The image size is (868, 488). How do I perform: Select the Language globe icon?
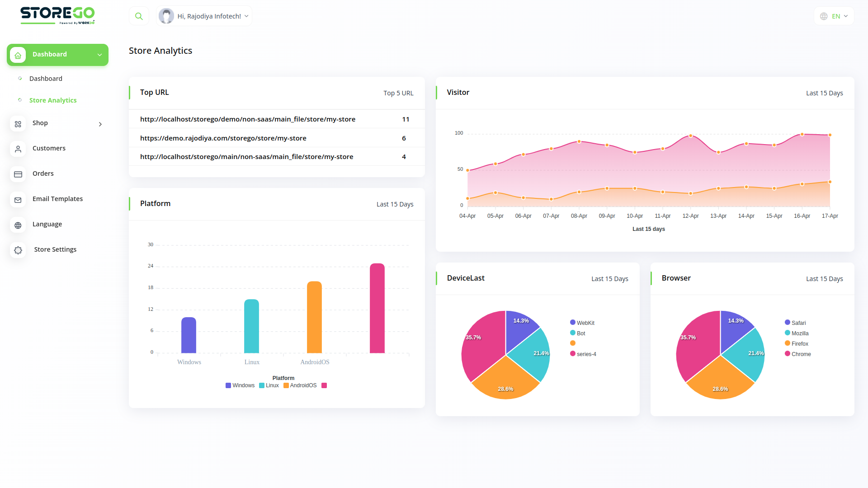18,225
